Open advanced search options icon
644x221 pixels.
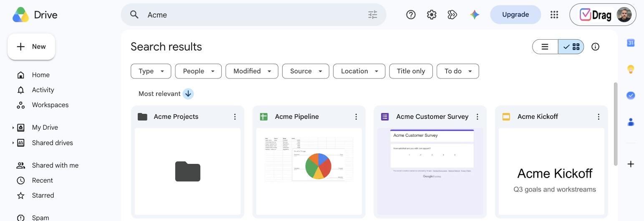(x=373, y=15)
